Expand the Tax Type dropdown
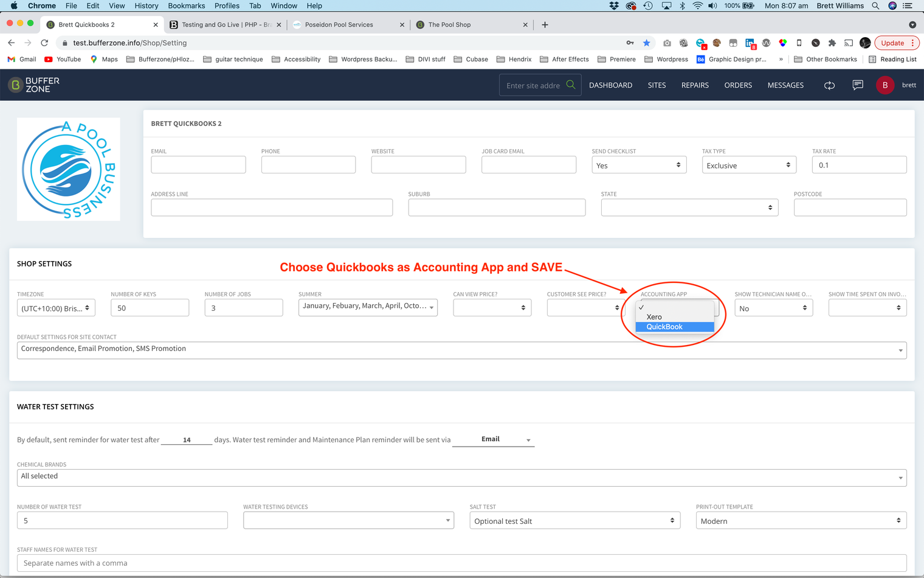This screenshot has height=578, width=924. point(749,165)
